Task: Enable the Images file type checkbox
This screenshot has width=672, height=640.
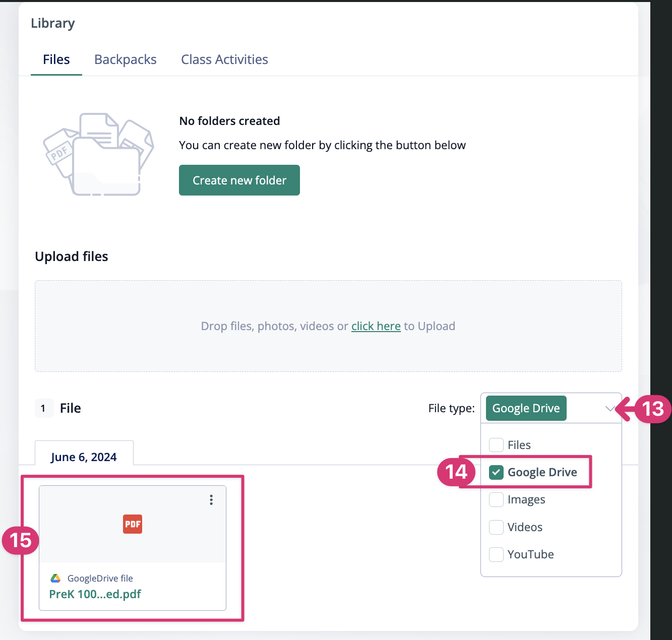Action: point(497,499)
